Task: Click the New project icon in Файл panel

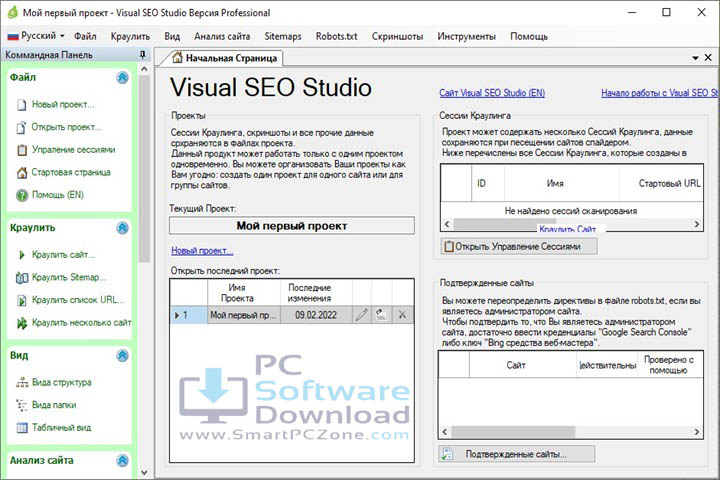Action: (22, 105)
